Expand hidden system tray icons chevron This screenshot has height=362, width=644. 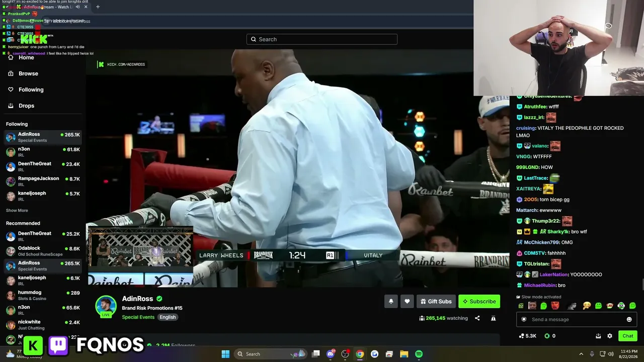[581, 354]
